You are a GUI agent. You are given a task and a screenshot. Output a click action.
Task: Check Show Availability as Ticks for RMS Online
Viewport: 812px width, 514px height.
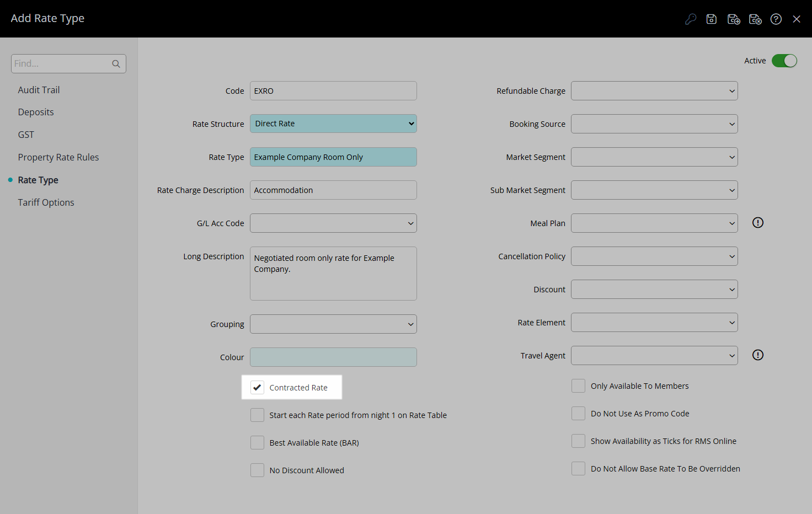tap(578, 441)
